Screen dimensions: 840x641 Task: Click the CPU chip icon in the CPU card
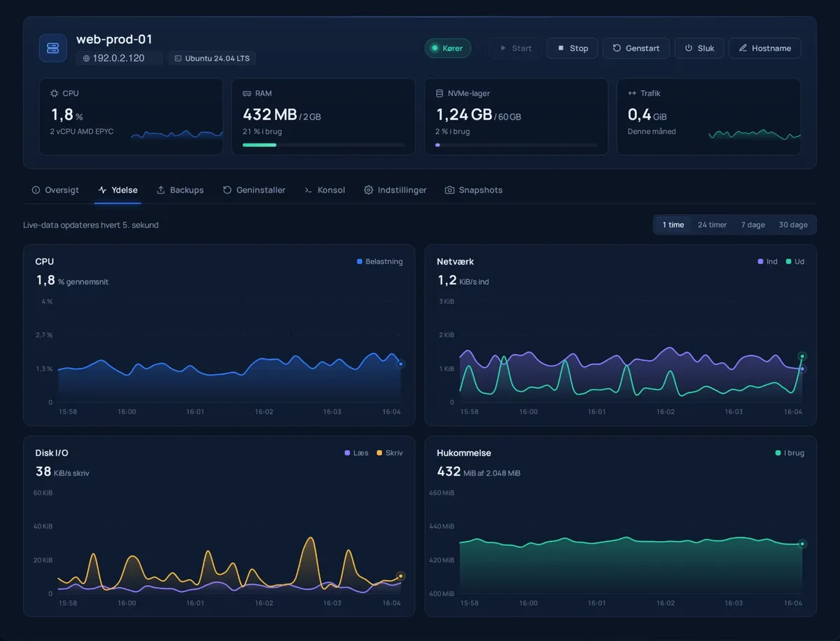[54, 93]
